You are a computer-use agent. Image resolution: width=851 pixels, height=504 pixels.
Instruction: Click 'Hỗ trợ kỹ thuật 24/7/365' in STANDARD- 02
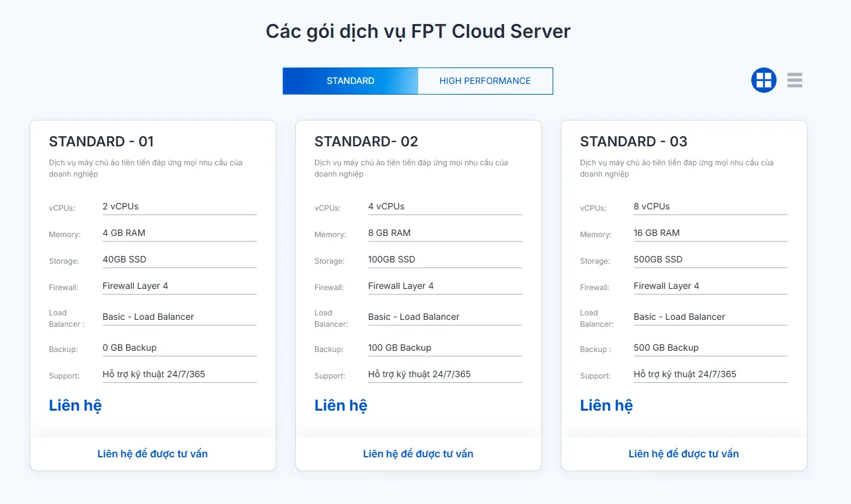pos(420,374)
